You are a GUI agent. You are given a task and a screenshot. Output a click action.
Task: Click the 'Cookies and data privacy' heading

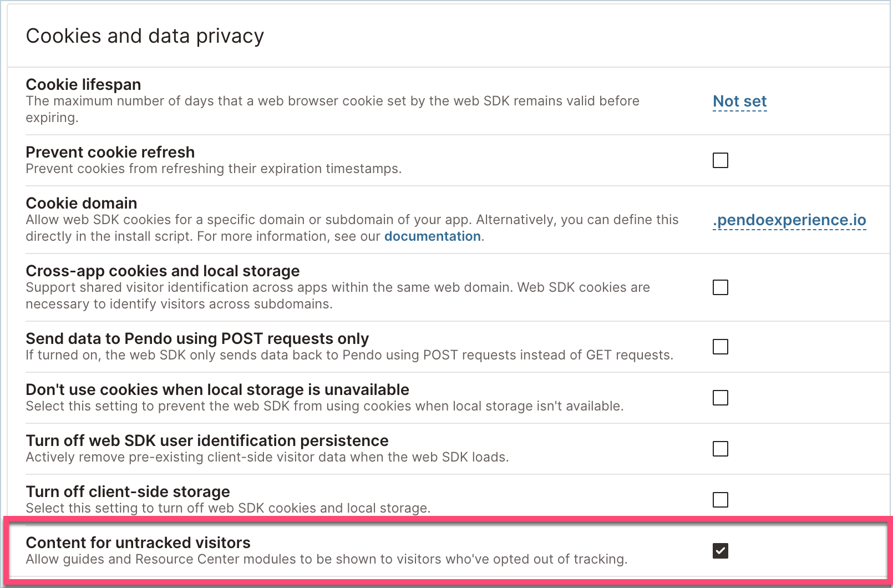click(x=145, y=36)
